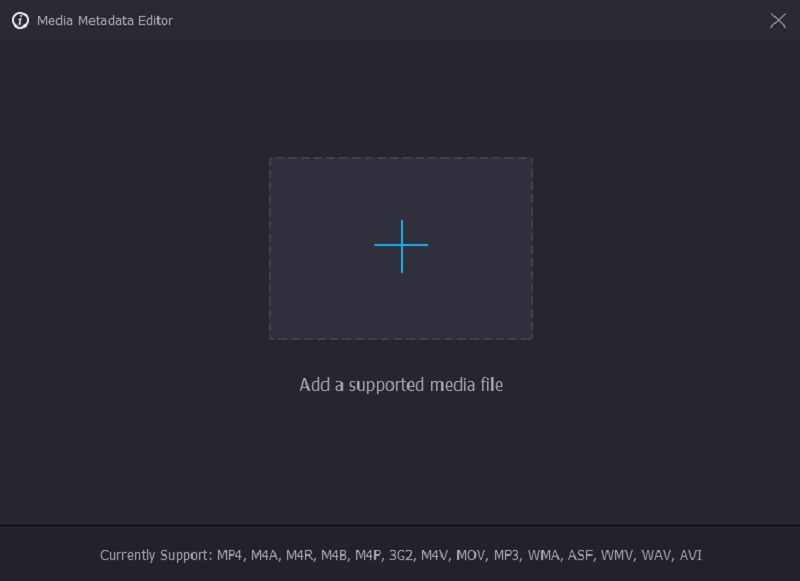
Task: Click the 'Media Metadata Editor' title text
Action: [x=105, y=21]
